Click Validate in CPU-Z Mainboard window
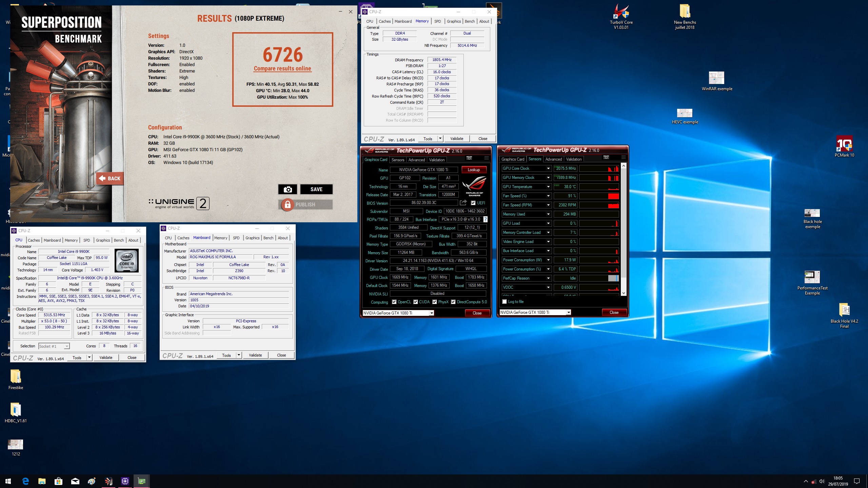Screen dimensions: 868x488 click(255, 355)
